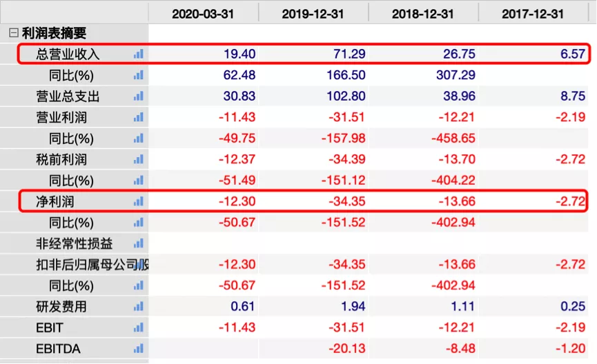
Task: Click the -34.39 pre-tax profit cell
Action: (x=347, y=159)
